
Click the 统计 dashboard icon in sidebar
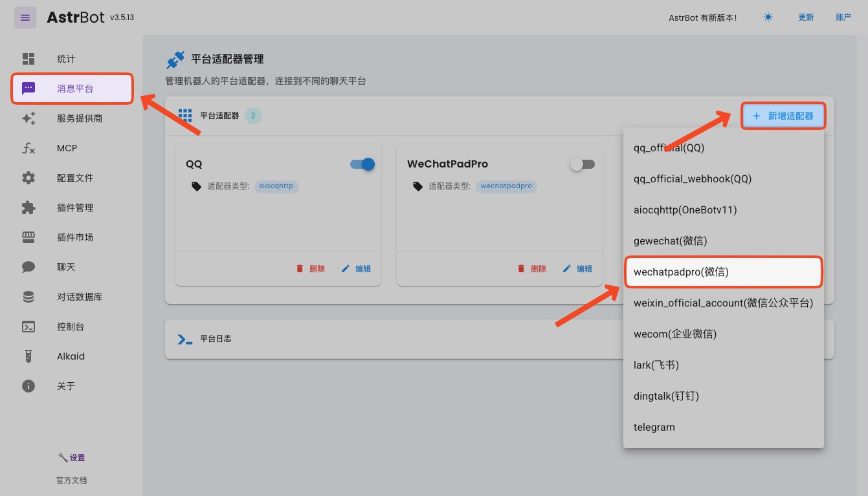click(28, 59)
